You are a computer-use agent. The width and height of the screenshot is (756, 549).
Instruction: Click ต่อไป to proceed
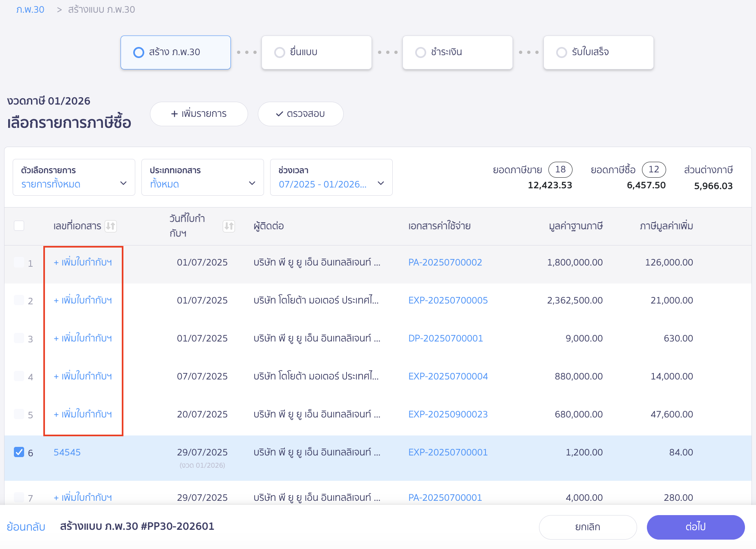pyautogui.click(x=696, y=527)
